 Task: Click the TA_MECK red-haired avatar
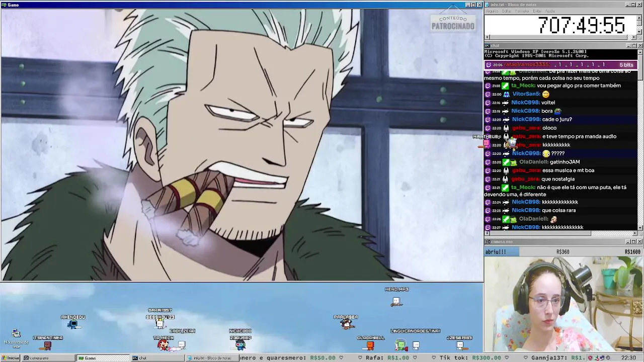(x=163, y=345)
